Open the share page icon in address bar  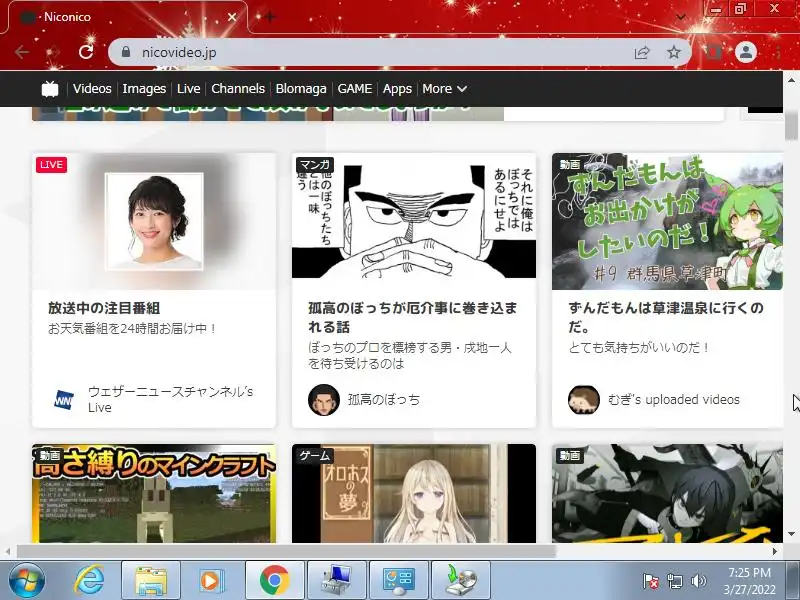click(641, 52)
